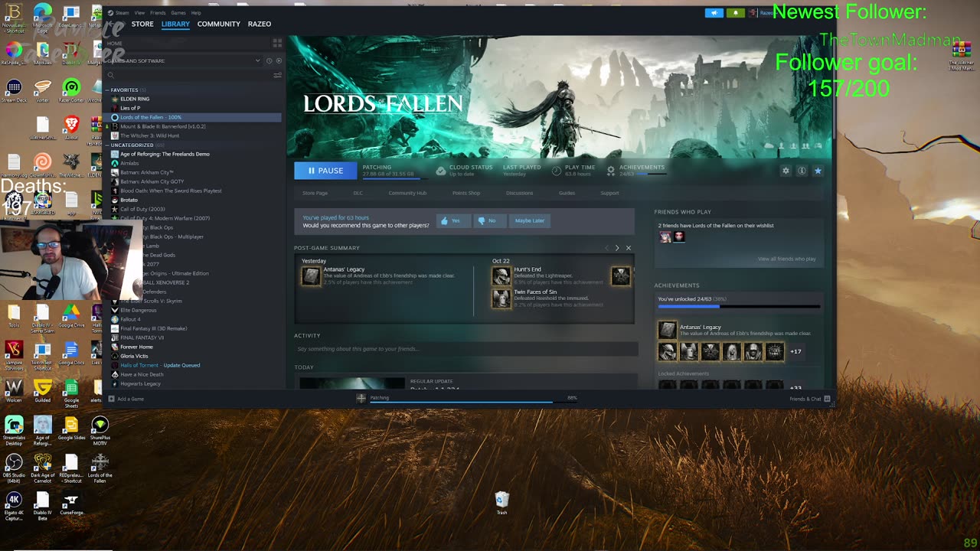
Task: Open View all friends who play
Action: [x=786, y=259]
